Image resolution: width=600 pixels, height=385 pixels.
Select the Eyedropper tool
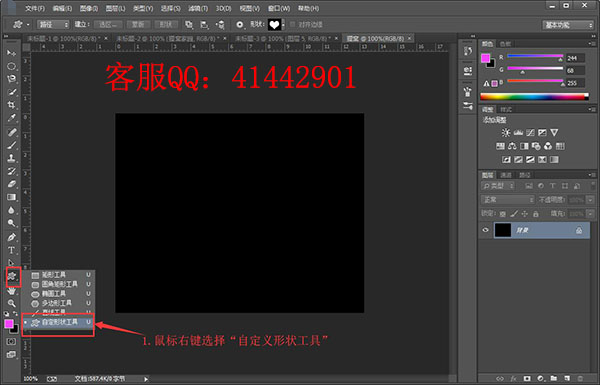point(11,118)
